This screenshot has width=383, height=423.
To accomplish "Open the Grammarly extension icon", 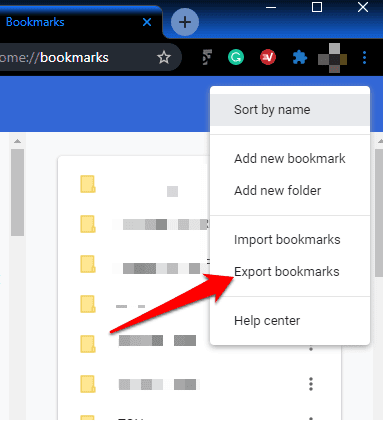I will pyautogui.click(x=236, y=57).
